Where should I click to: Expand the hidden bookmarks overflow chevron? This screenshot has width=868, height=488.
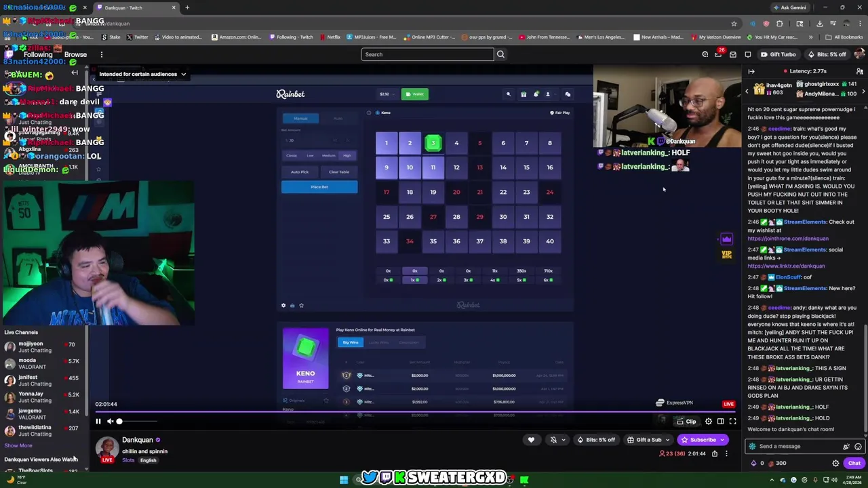point(810,37)
